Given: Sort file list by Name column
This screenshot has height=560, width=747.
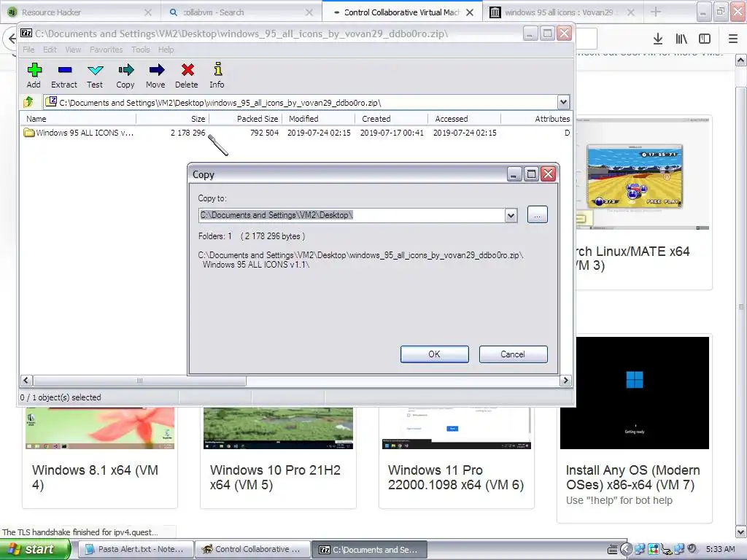Looking at the screenshot, I should (x=78, y=119).
